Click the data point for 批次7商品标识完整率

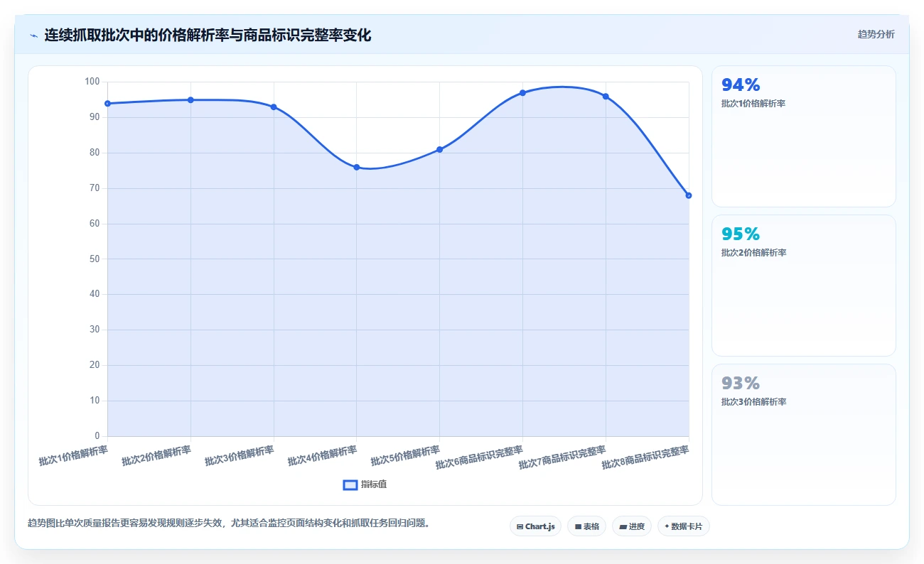(606, 97)
